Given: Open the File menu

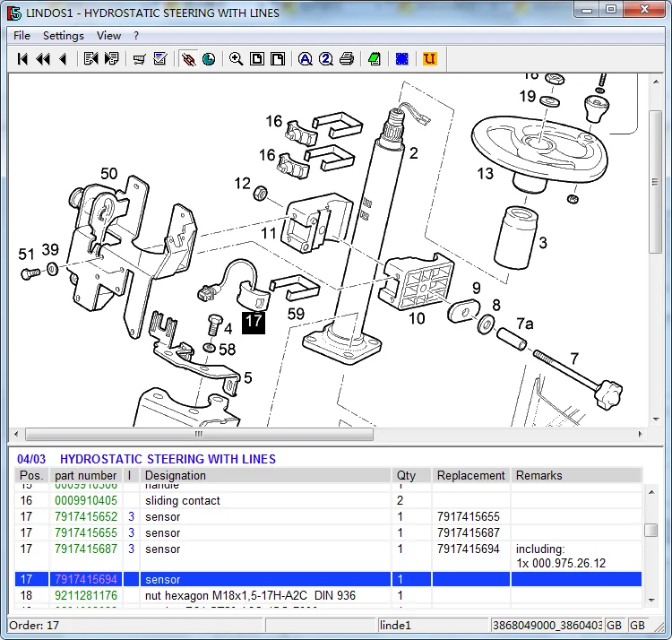Looking at the screenshot, I should (x=22, y=36).
